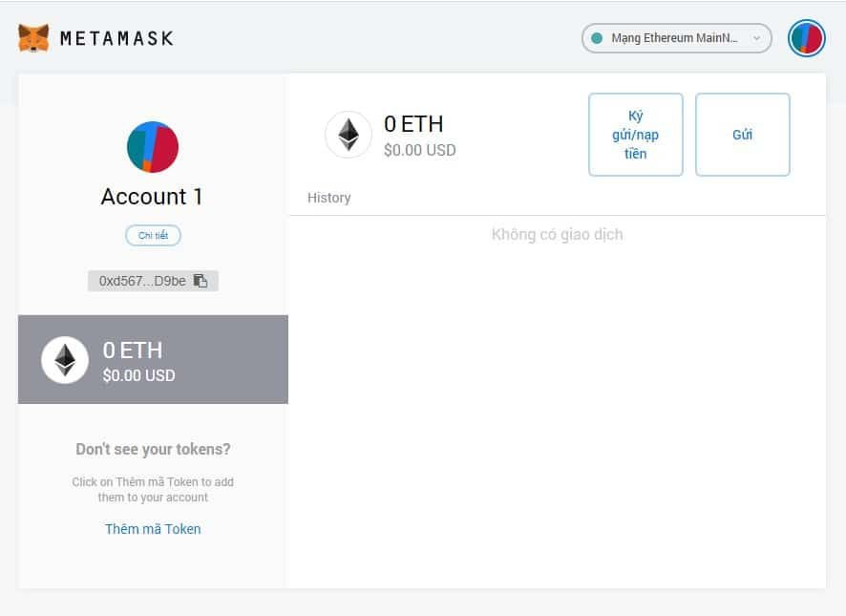Select the 0 ETH balance row in sidebar
This screenshot has height=616, width=846.
[x=153, y=359]
